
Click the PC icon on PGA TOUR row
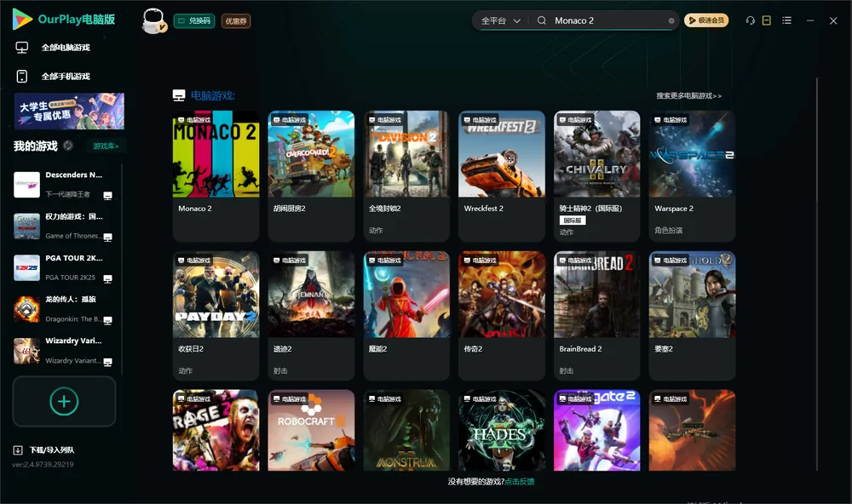point(107,279)
